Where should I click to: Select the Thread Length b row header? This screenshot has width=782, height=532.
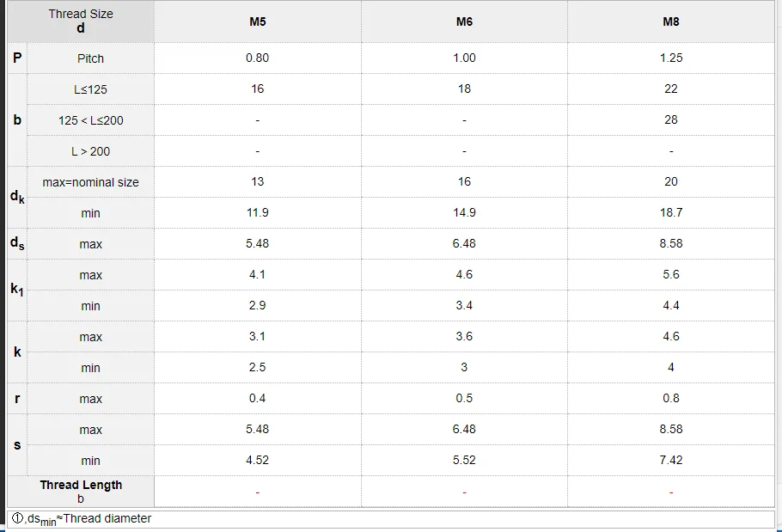point(81,492)
